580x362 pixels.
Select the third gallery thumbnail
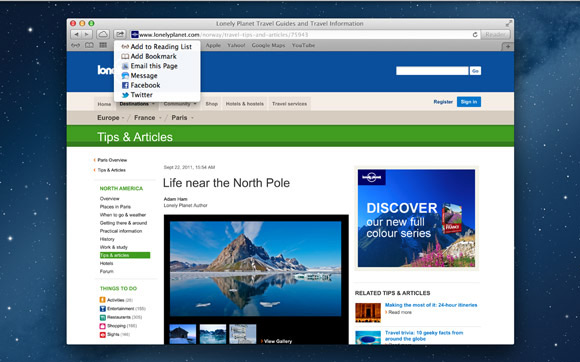click(x=243, y=334)
